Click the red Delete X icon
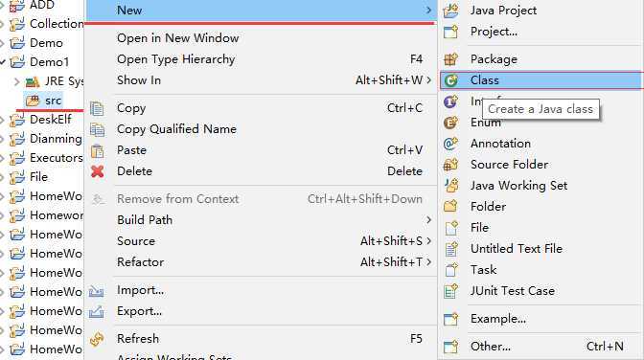Viewport: 644px width, 360px height. (x=98, y=171)
